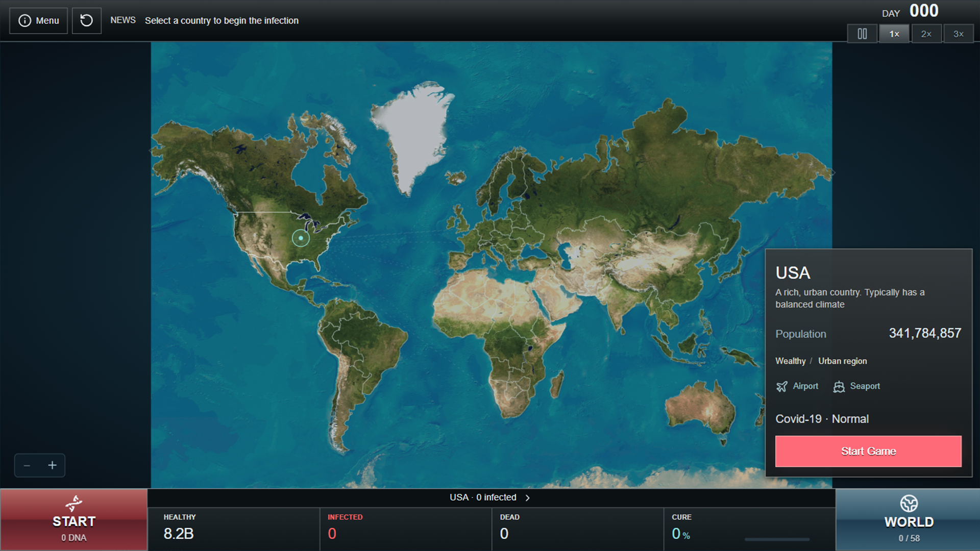Viewport: 980px width, 551px height.
Task: Click the Wealthy tag in USA panel
Action: point(790,361)
